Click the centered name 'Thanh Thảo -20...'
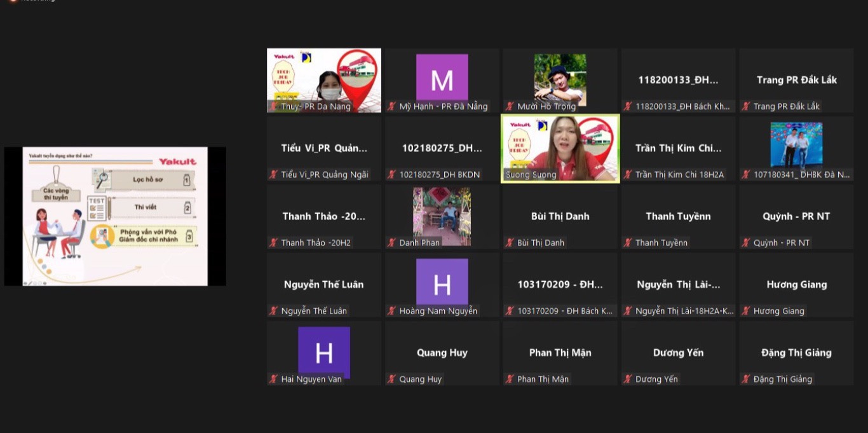The image size is (868, 433). [324, 216]
